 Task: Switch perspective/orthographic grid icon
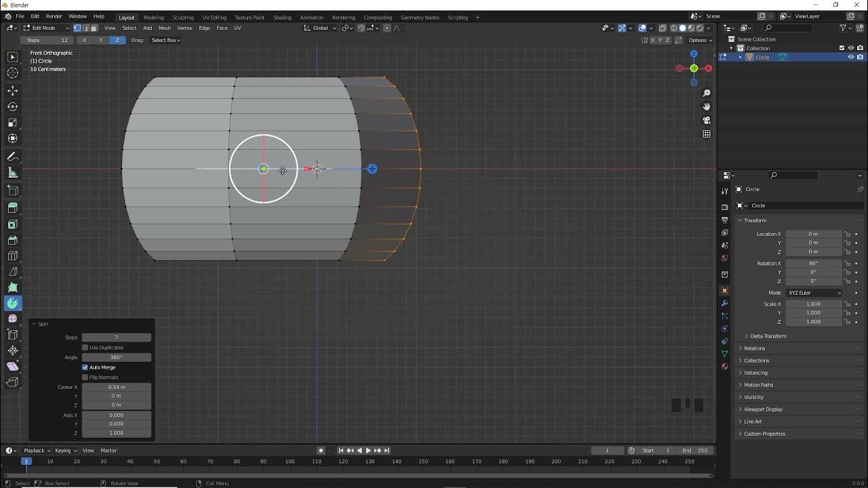(x=707, y=134)
